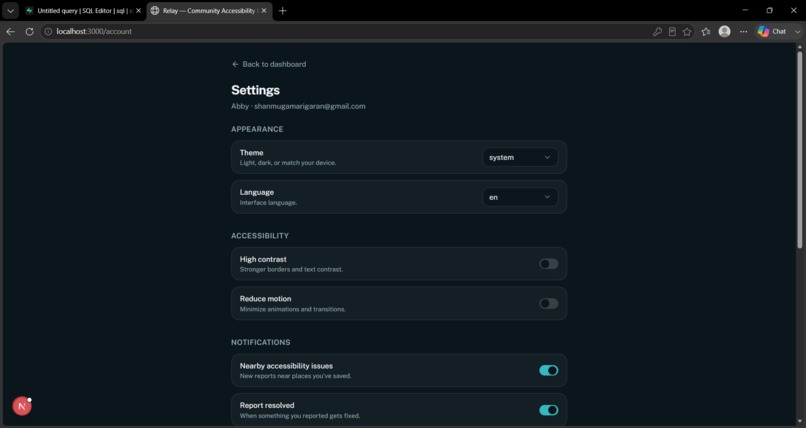Enable the Reduce motion toggle
The image size is (806, 428).
point(548,303)
